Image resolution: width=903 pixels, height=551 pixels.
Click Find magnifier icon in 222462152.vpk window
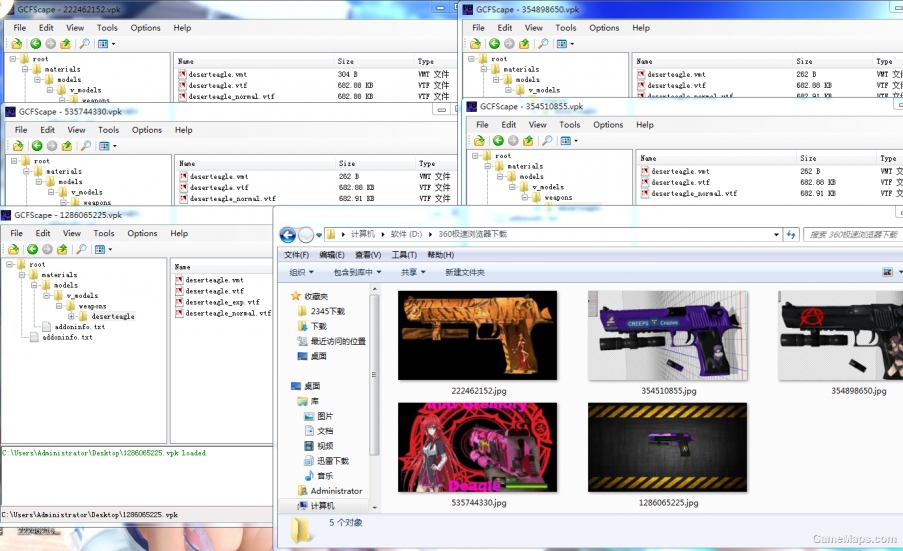(84, 44)
